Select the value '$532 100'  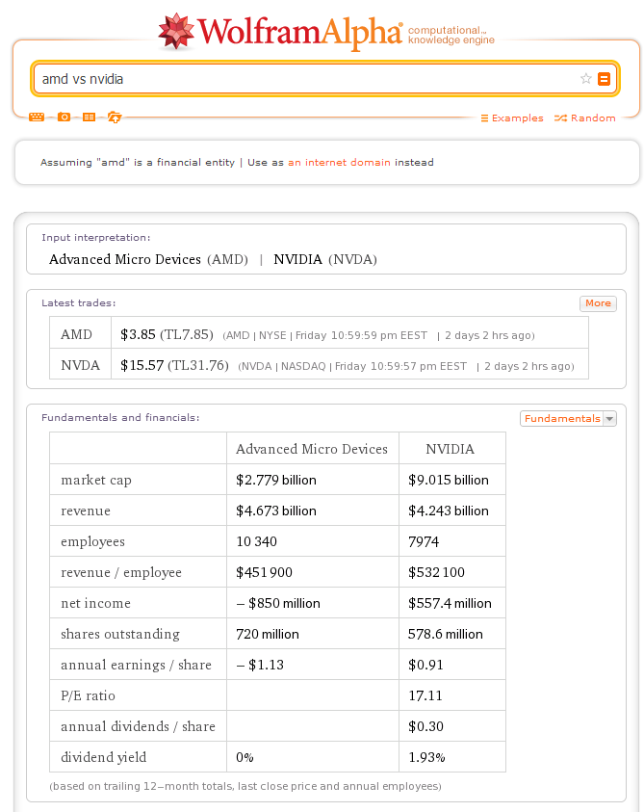(436, 572)
